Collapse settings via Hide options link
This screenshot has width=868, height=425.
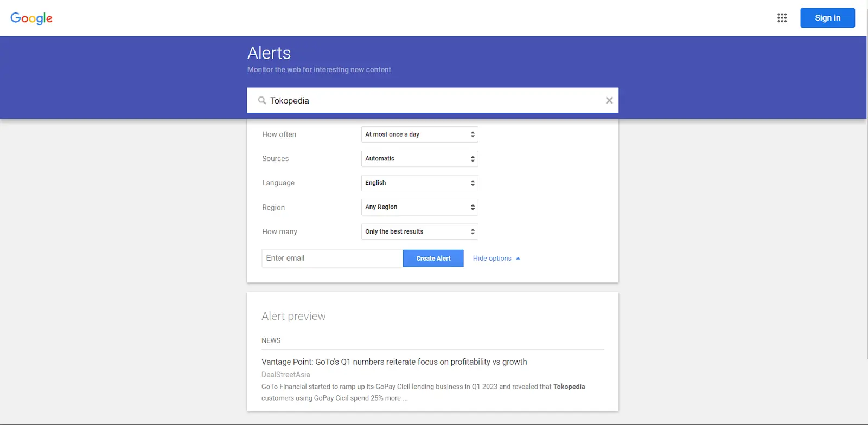pos(492,259)
